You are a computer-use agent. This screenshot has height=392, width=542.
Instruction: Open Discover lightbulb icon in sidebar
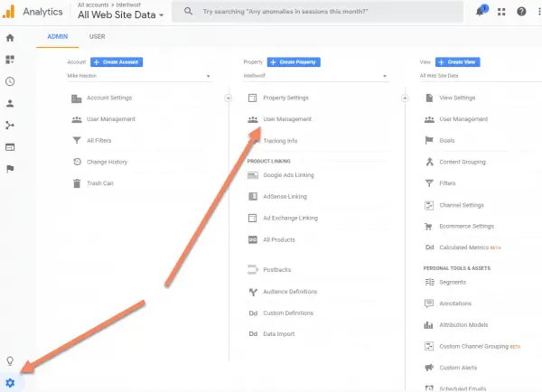pyautogui.click(x=10, y=361)
